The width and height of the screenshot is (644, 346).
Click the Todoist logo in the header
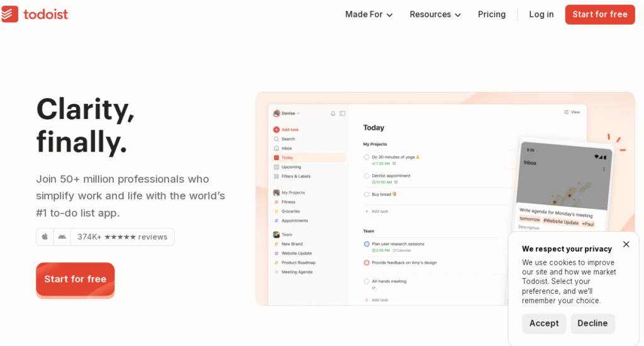(35, 14)
